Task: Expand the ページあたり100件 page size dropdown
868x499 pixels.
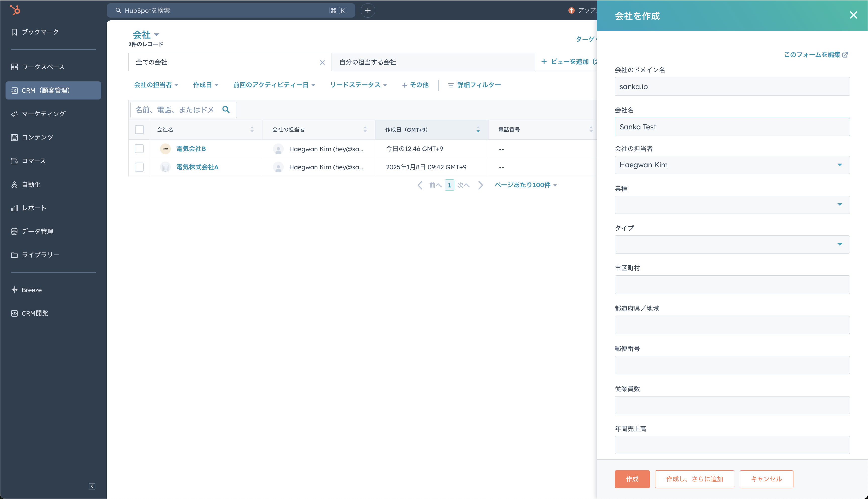Action: (x=525, y=185)
